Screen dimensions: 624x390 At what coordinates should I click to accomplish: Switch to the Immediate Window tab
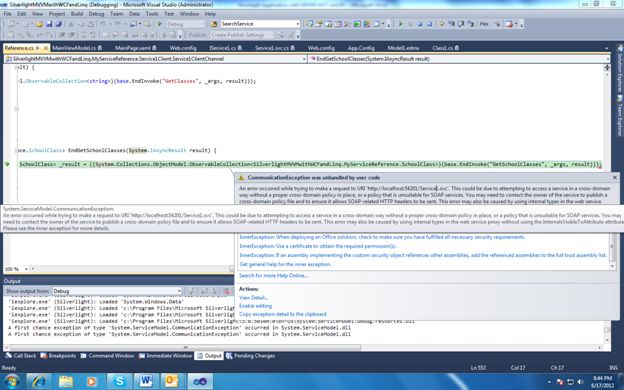pos(166,356)
